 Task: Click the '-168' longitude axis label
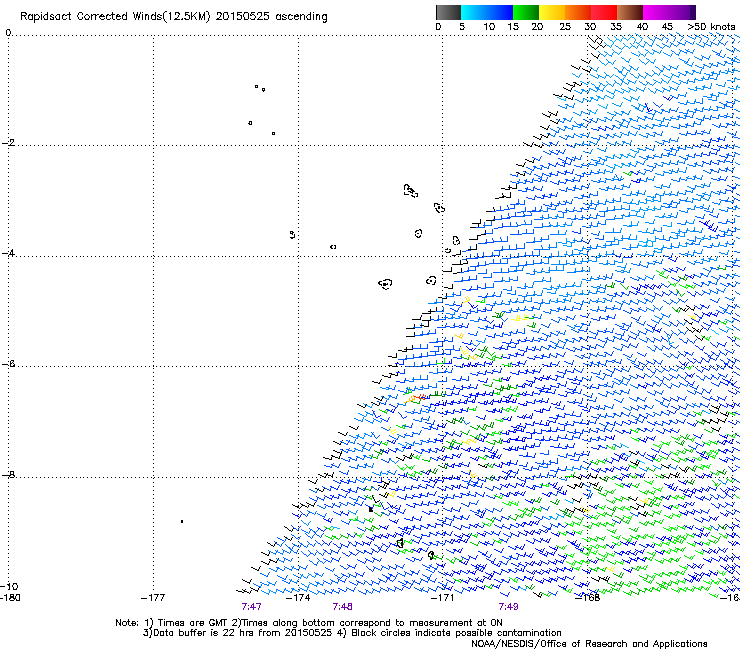tap(588, 598)
